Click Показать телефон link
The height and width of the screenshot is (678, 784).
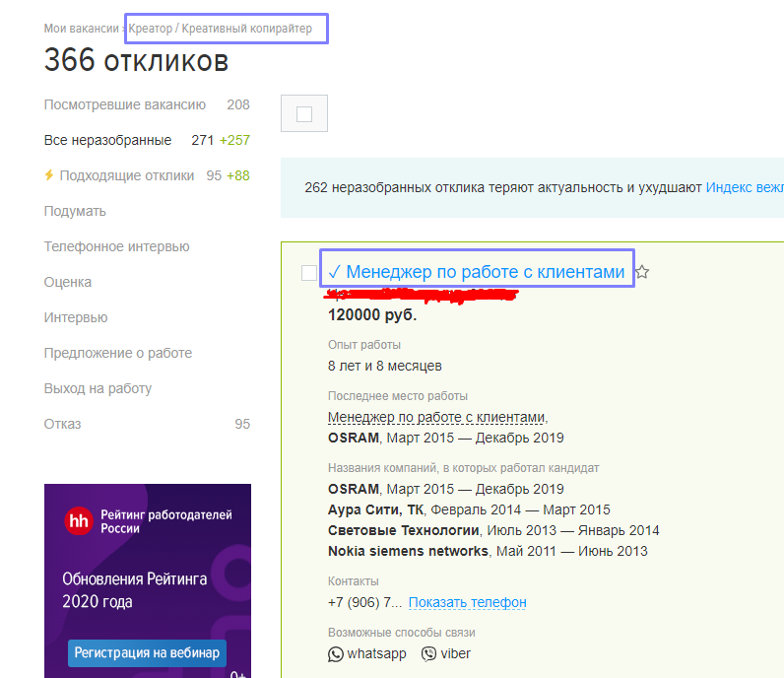pos(468,602)
